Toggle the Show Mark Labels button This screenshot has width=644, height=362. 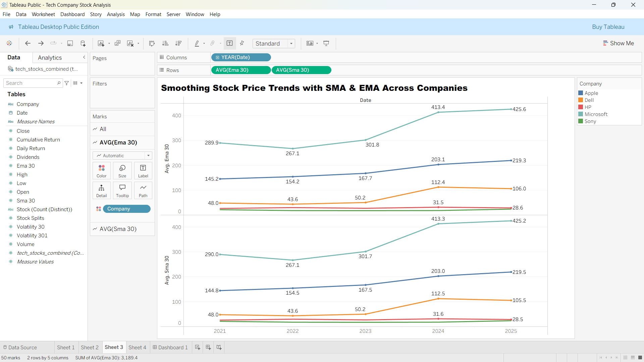point(230,43)
